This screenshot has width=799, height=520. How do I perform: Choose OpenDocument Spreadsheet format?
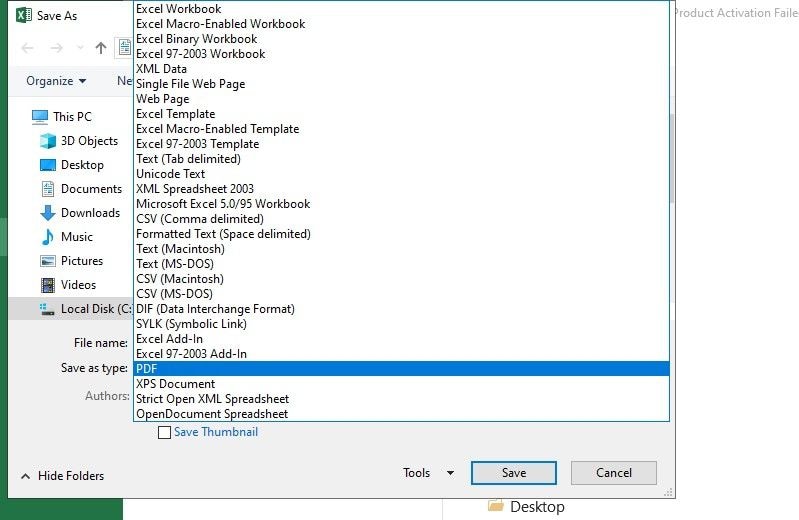[x=401, y=414]
